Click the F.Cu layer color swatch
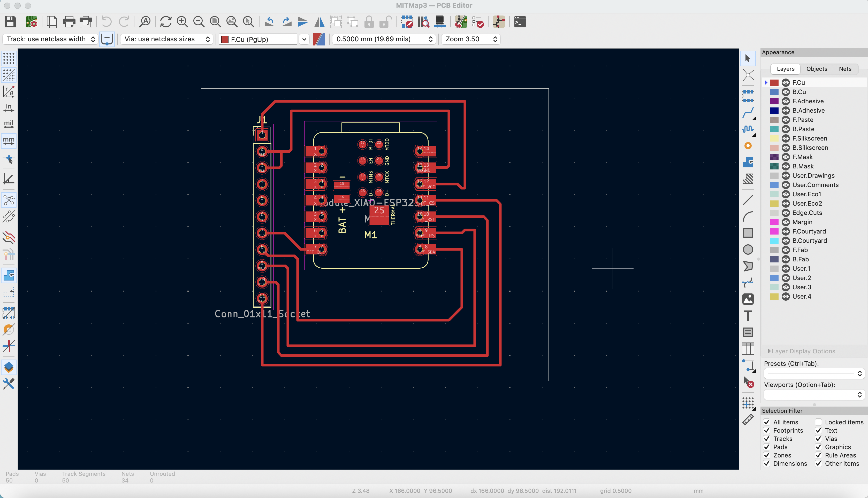 774,82
